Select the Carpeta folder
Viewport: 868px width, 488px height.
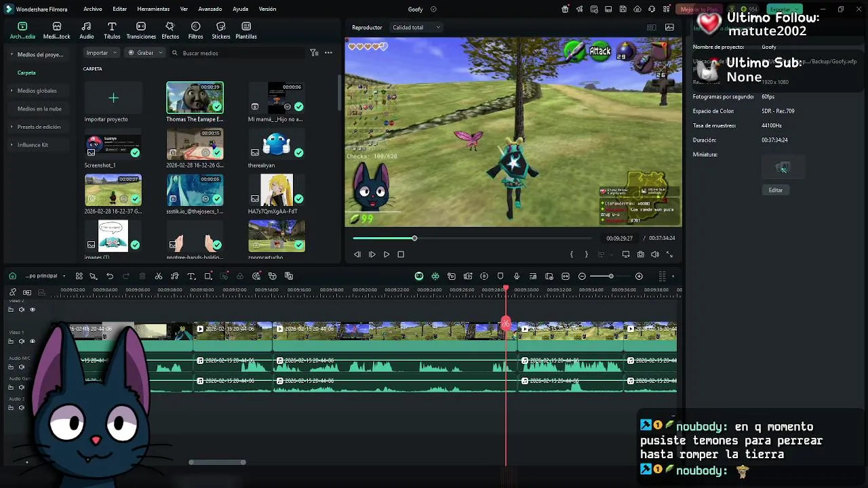[x=26, y=73]
